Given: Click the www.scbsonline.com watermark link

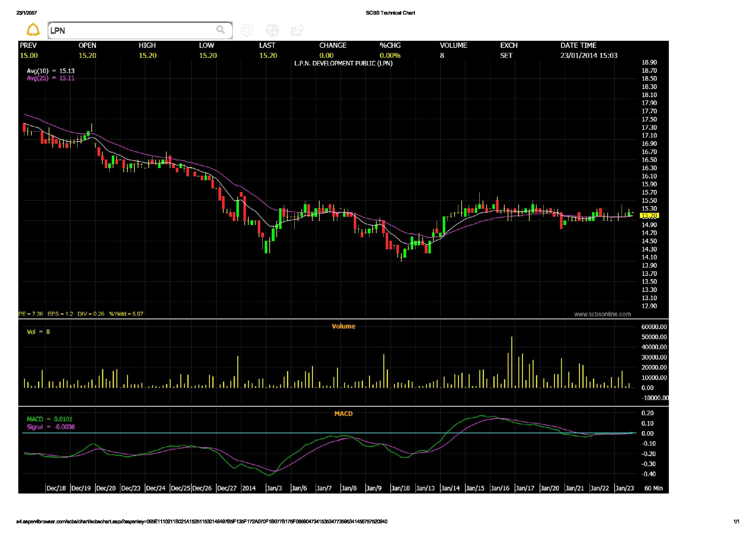Looking at the screenshot, I should 602,314.
